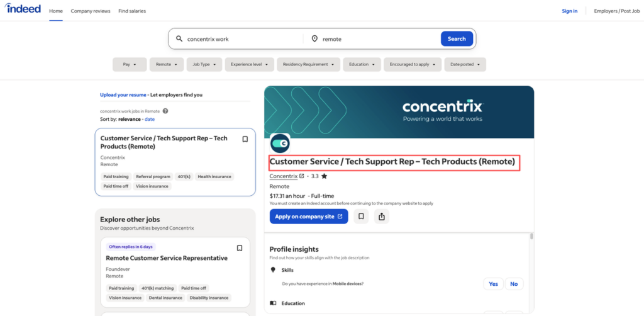Click the external link icon beside Concentrix
This screenshot has height=316, width=644.
click(x=302, y=176)
